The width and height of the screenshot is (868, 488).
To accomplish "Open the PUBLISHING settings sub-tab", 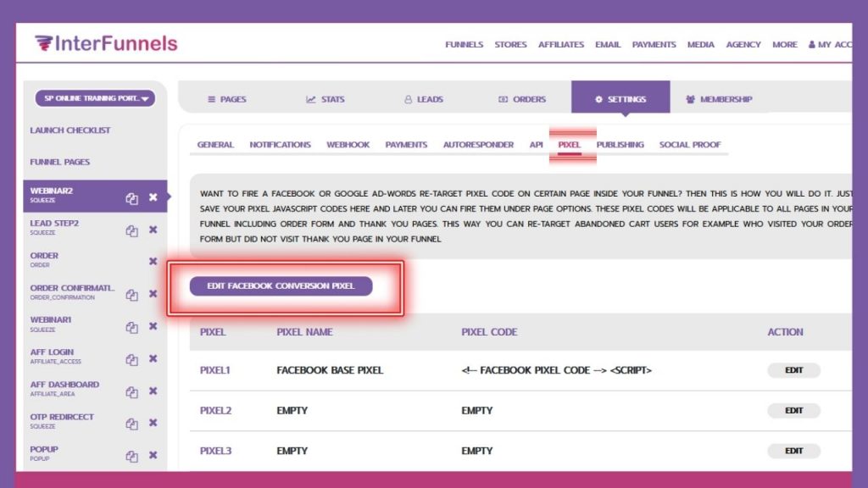I will coord(620,144).
